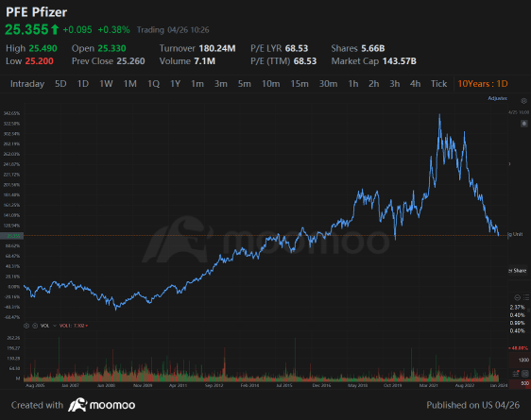Click the Trading 04/26 10:26 status text
The width and height of the screenshot is (531, 420).
(173, 30)
